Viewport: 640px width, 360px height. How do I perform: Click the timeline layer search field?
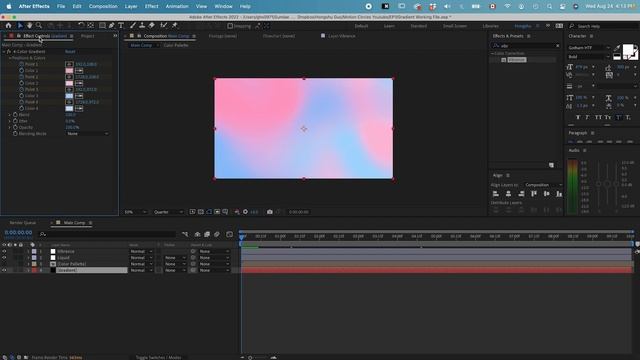click(x=108, y=234)
